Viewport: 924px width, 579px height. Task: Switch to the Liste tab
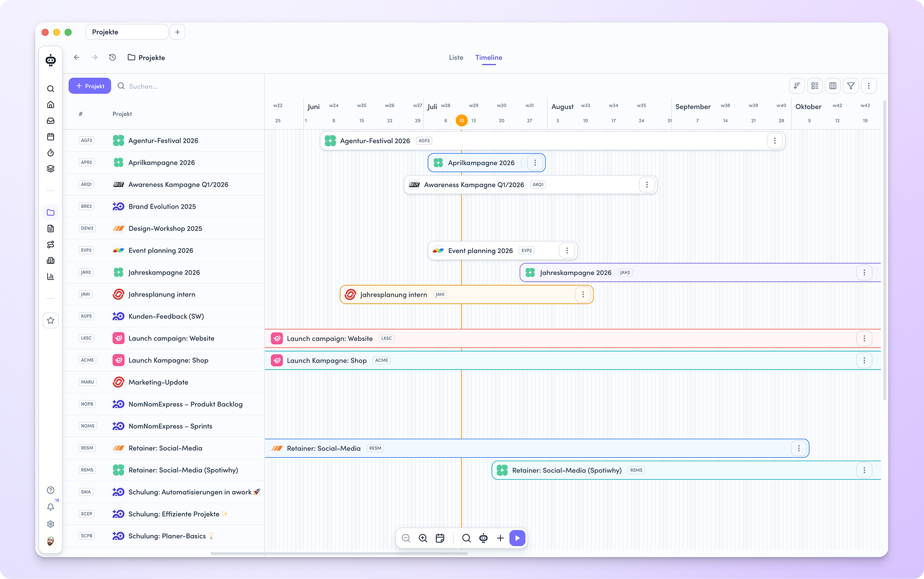click(x=456, y=58)
